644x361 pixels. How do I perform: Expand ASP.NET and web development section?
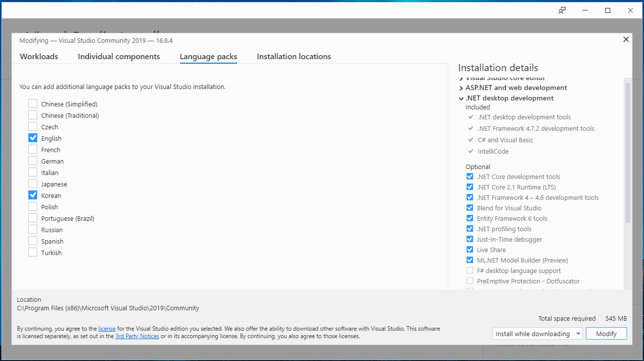[461, 88]
